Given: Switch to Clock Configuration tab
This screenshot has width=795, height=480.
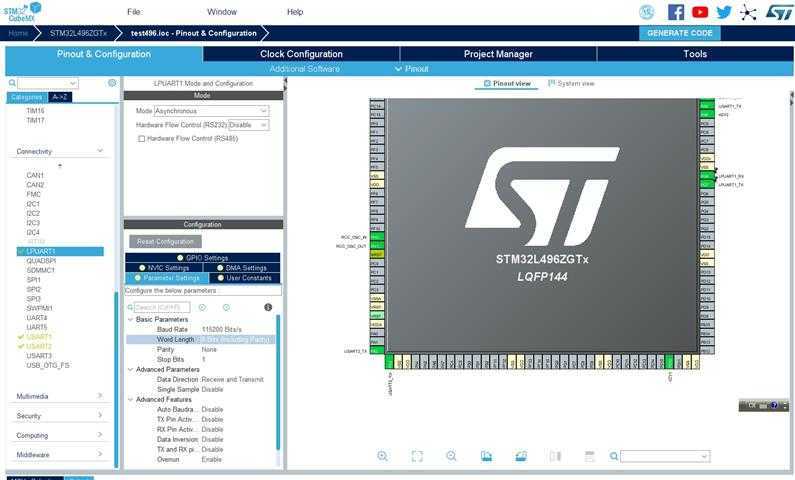Looking at the screenshot, I should coord(301,54).
